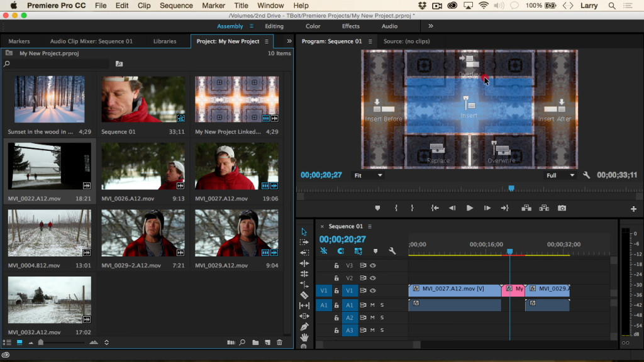Open the Fit zoom level dropdown
This screenshot has width=644, height=362.
369,175
